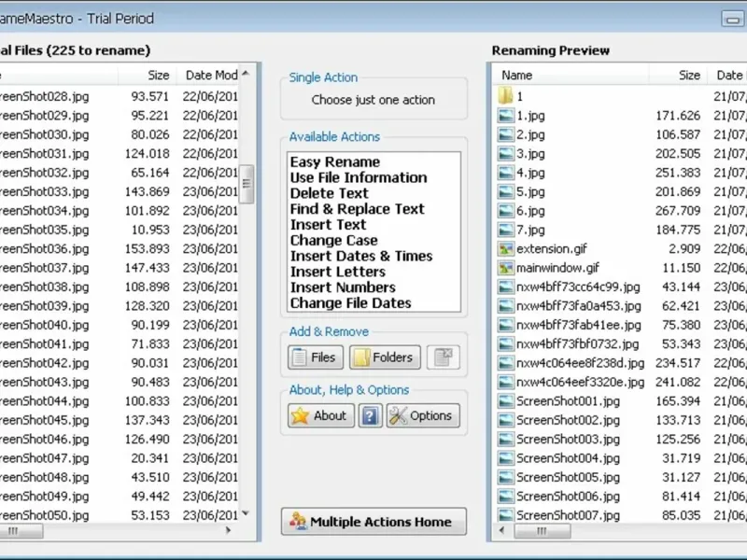Click the icon beside ScreenShot006.jpg in preview
747x560 pixels.
pyautogui.click(x=505, y=497)
